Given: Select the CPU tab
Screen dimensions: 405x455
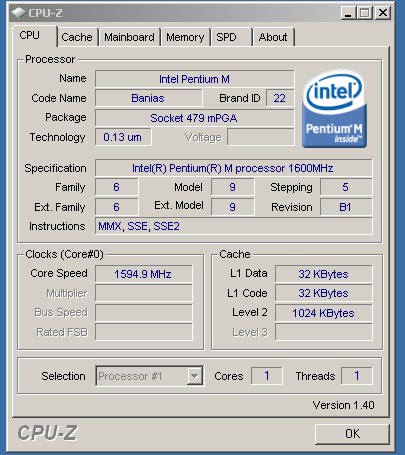Looking at the screenshot, I should 34,36.
